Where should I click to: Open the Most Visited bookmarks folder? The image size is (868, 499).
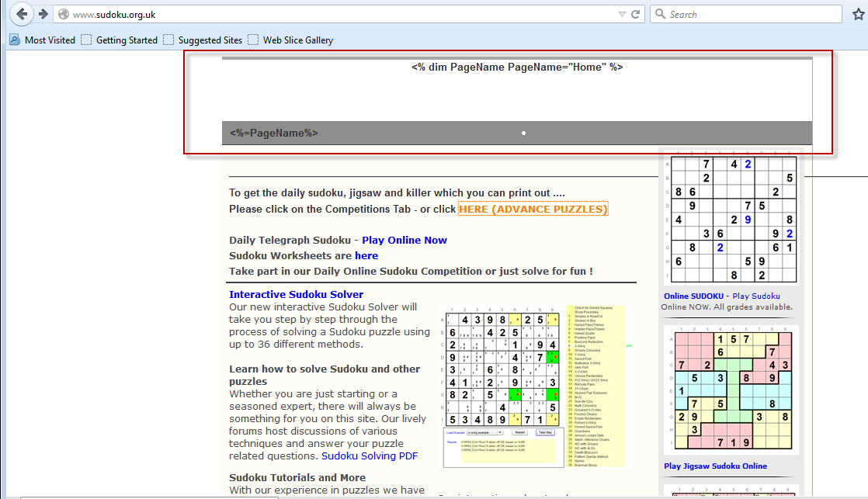(43, 40)
